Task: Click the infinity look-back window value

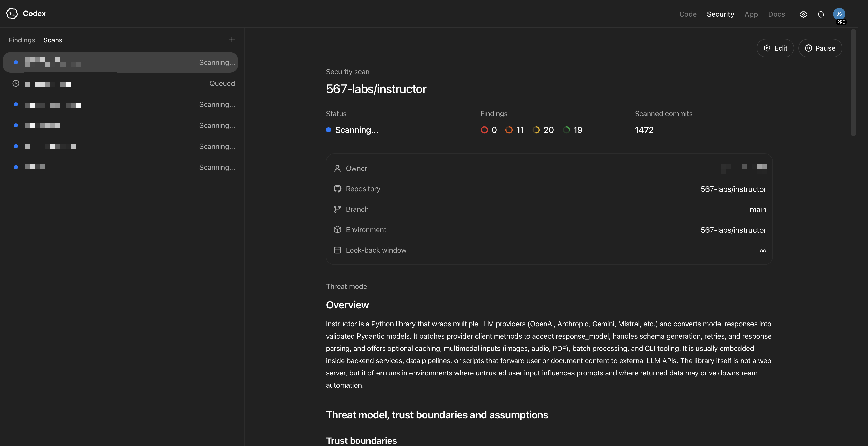Action: click(x=763, y=250)
